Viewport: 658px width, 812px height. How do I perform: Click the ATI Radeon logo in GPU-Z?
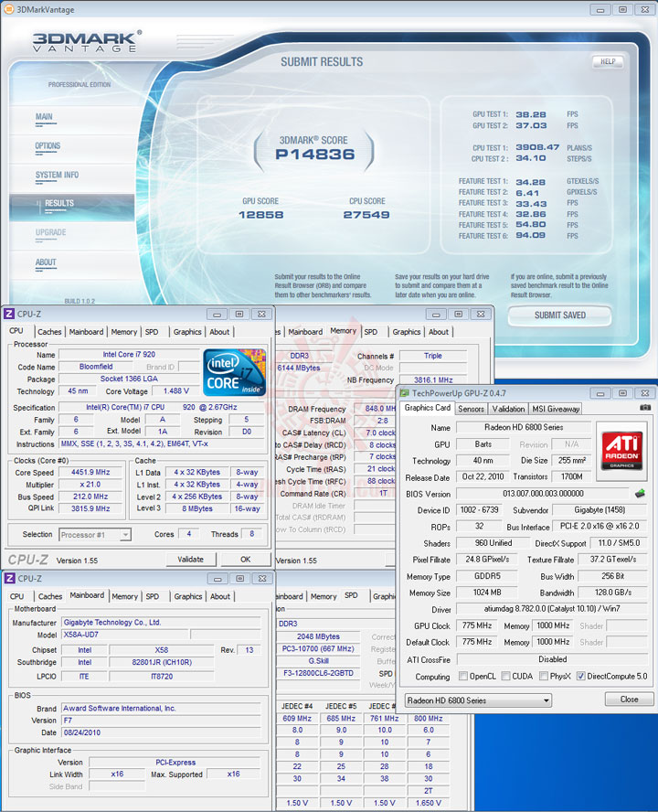tap(621, 450)
